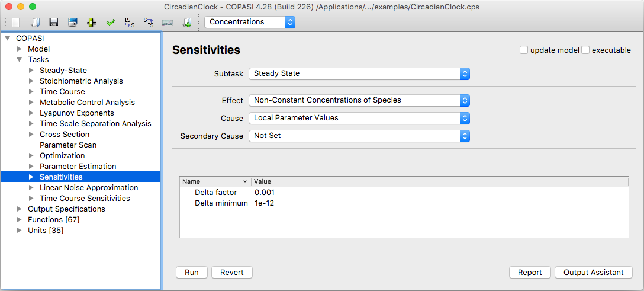Select Time Course Sensitivities tree item
Viewport: 644px width, 291px height.
[85, 199]
